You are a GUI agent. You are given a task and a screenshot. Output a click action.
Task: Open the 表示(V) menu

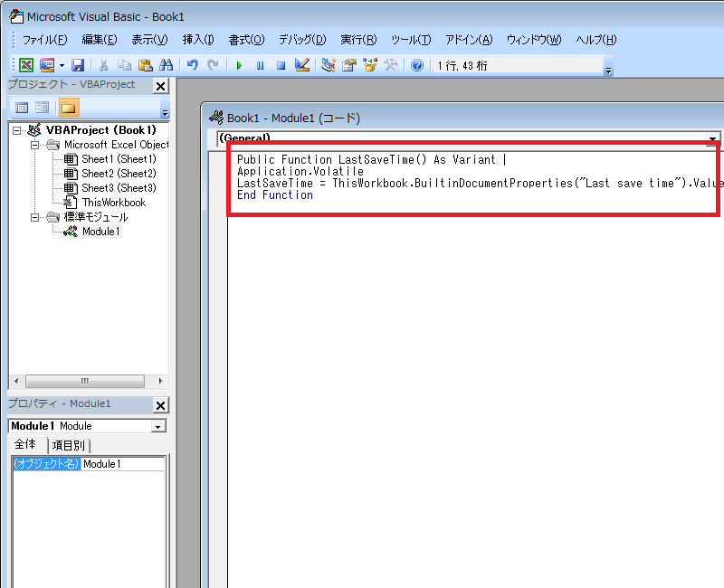[x=149, y=40]
